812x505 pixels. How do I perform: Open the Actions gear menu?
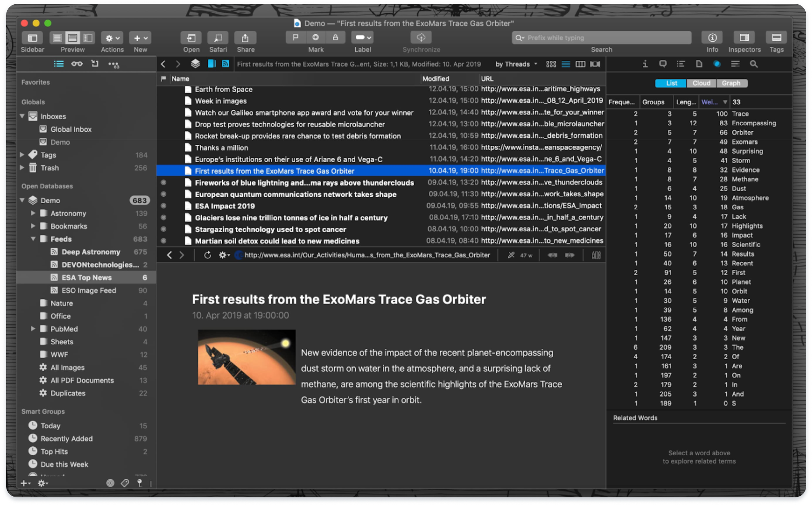click(112, 37)
